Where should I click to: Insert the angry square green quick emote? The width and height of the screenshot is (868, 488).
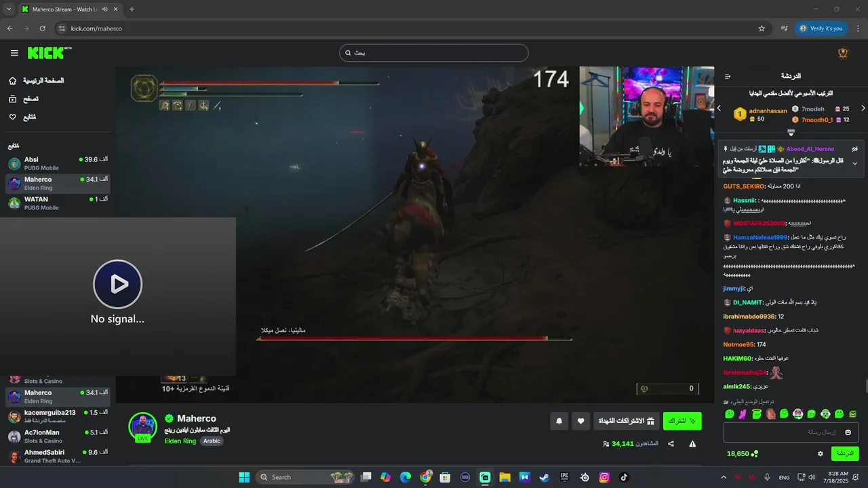click(853, 413)
